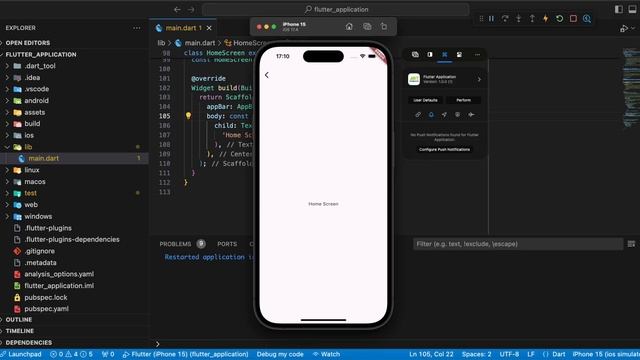Click the Ln 105, Col 22 indicator
This screenshot has width=640, height=360.
[431, 354]
